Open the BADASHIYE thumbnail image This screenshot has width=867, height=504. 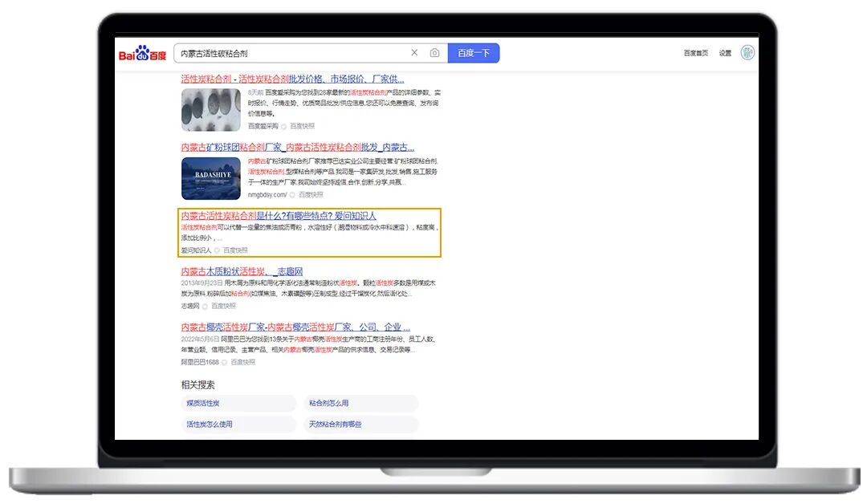coord(210,178)
